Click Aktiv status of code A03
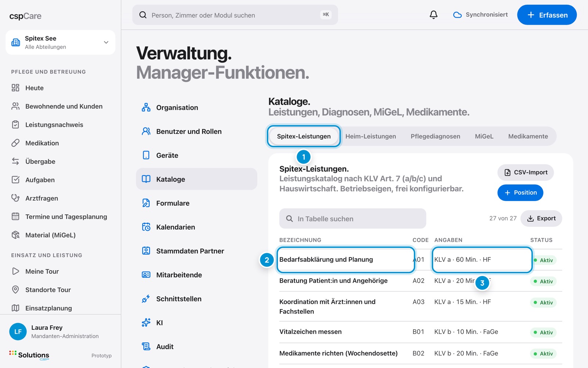 544,302
